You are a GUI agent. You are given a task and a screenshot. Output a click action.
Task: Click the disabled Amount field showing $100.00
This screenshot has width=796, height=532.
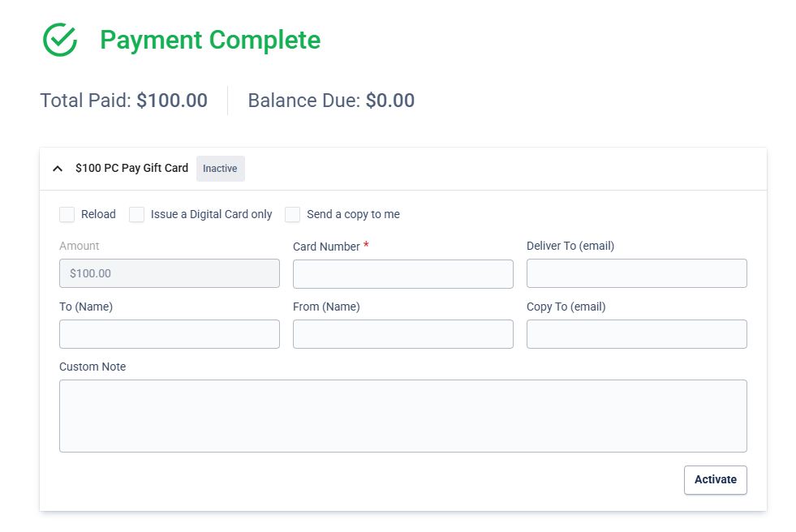(x=170, y=273)
